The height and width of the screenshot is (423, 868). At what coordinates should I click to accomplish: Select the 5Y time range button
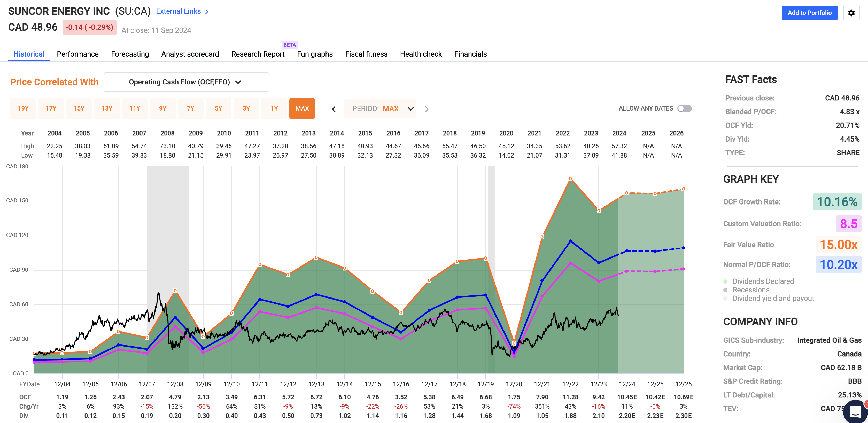pos(218,108)
